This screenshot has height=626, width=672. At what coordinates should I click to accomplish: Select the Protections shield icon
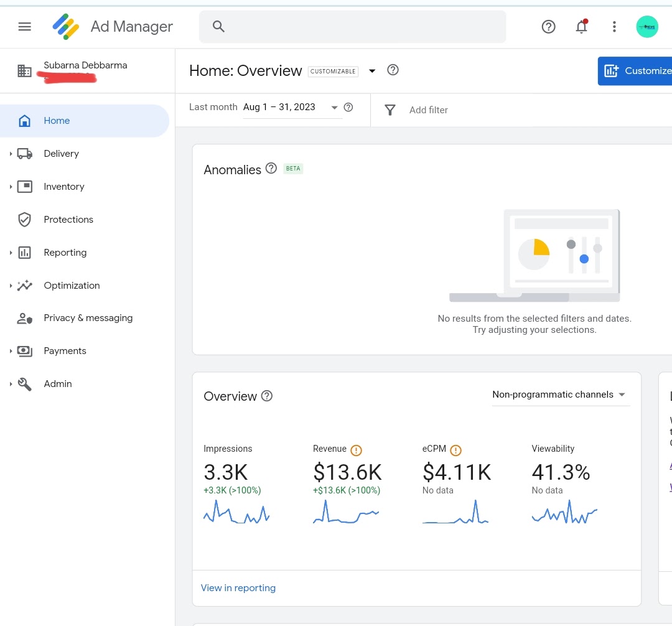(x=24, y=219)
